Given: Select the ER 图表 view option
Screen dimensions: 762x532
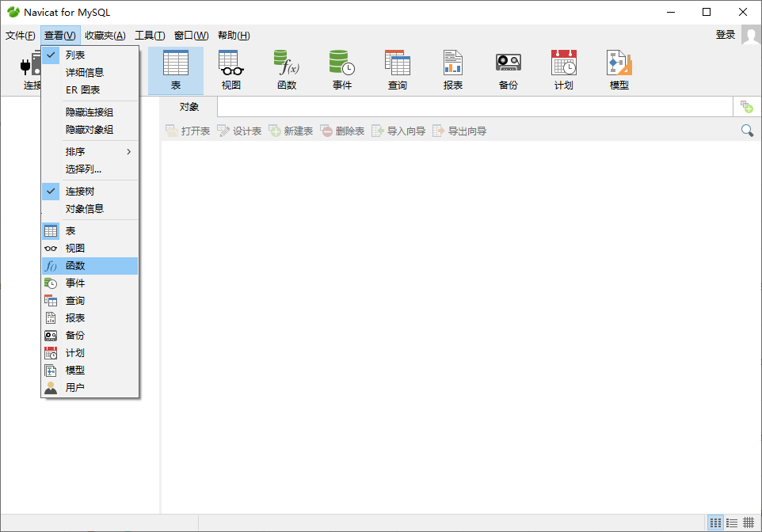Looking at the screenshot, I should 90,90.
